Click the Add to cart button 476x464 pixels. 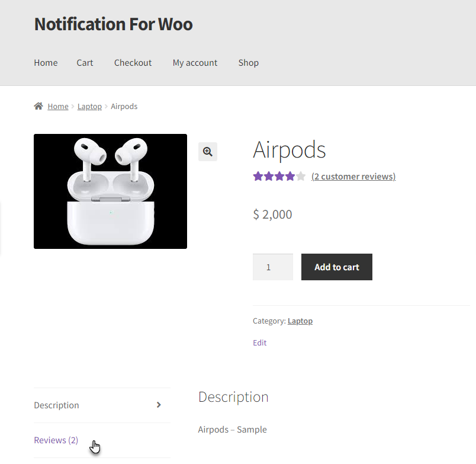pos(337,267)
